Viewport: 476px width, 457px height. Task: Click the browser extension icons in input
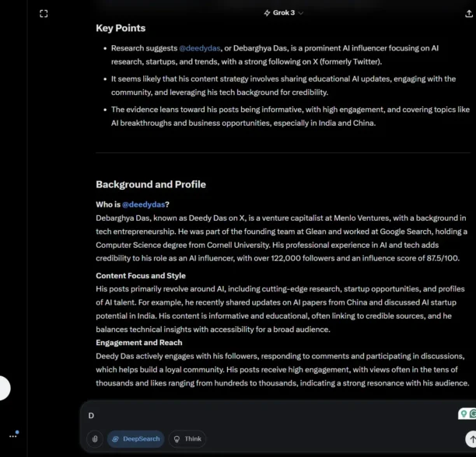[467, 413]
